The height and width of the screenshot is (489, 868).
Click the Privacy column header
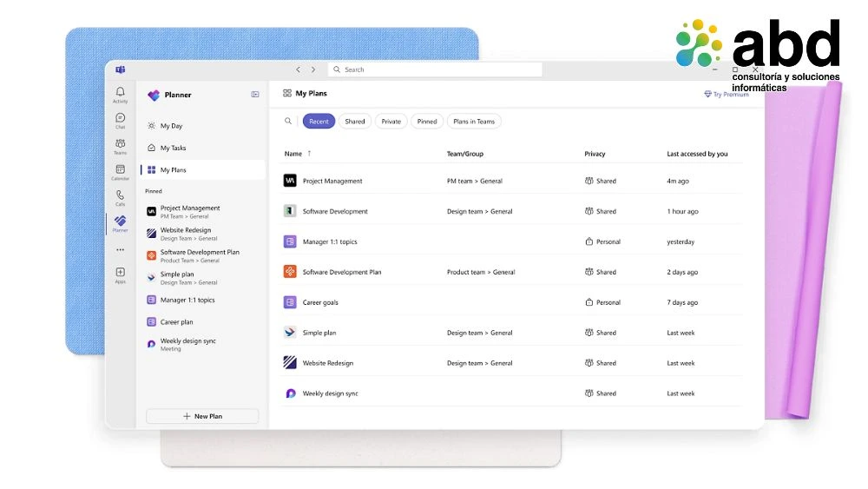[595, 154]
